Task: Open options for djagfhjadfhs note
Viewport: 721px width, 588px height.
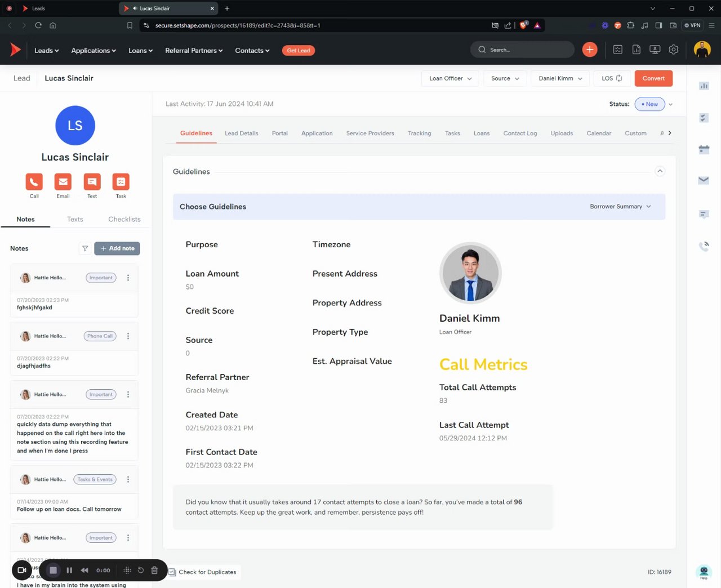Action: pos(128,336)
